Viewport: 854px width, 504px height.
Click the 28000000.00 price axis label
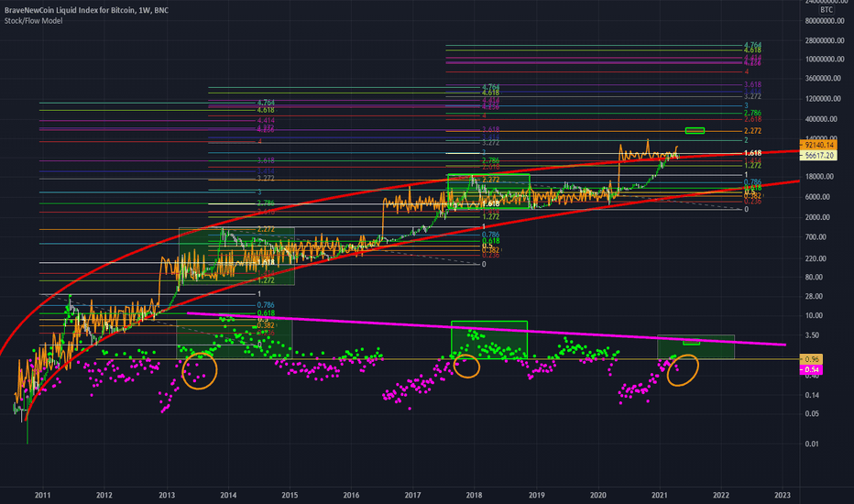825,40
